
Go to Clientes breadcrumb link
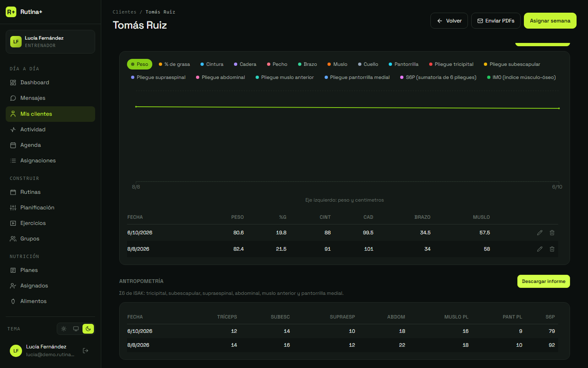tap(125, 12)
